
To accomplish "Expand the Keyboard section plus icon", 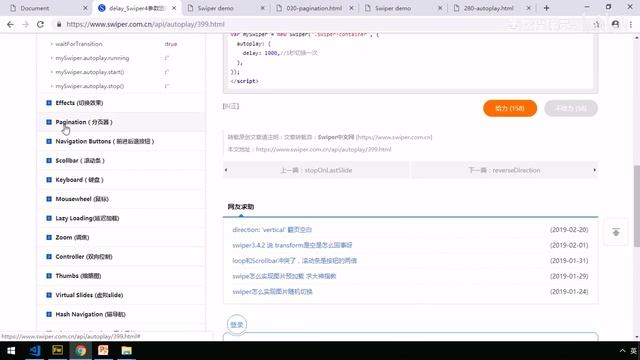I will coord(49,180).
